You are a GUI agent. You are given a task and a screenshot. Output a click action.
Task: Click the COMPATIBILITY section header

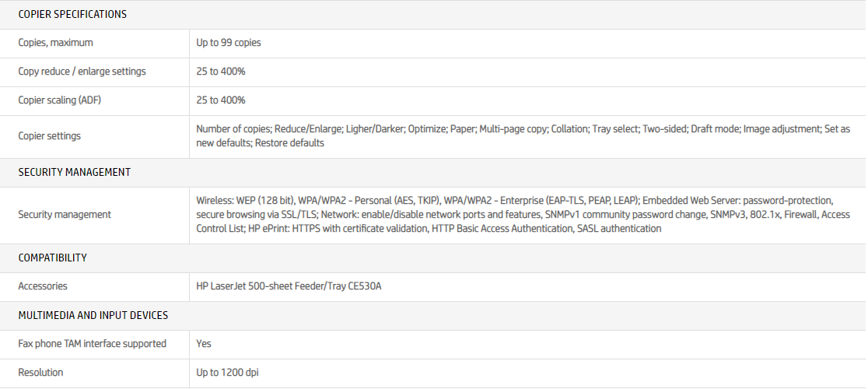[x=53, y=258]
